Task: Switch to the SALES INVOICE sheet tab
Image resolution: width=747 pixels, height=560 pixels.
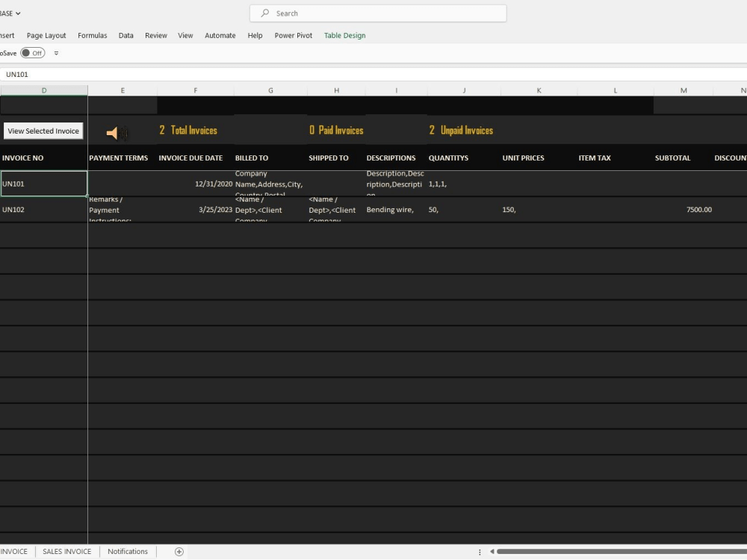Action: point(66,551)
